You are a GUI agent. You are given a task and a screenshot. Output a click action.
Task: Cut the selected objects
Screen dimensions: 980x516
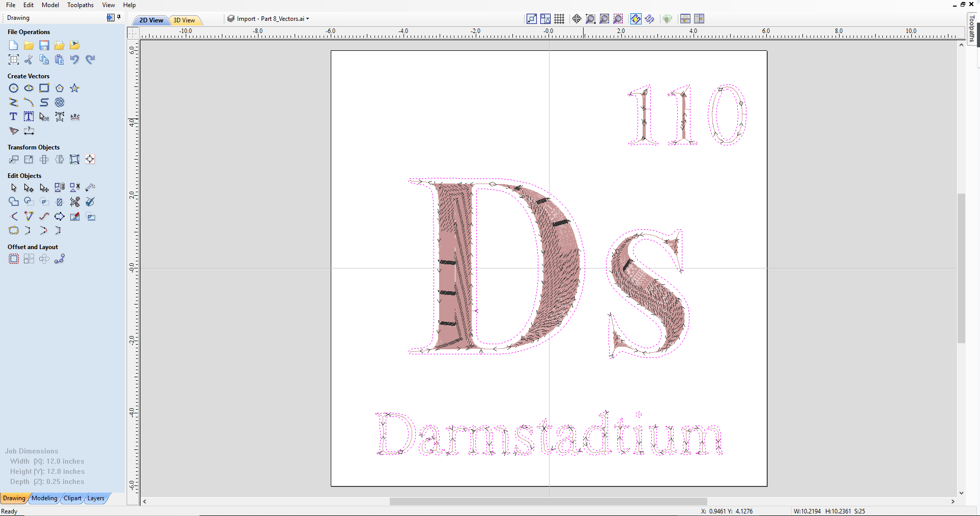(29, 59)
